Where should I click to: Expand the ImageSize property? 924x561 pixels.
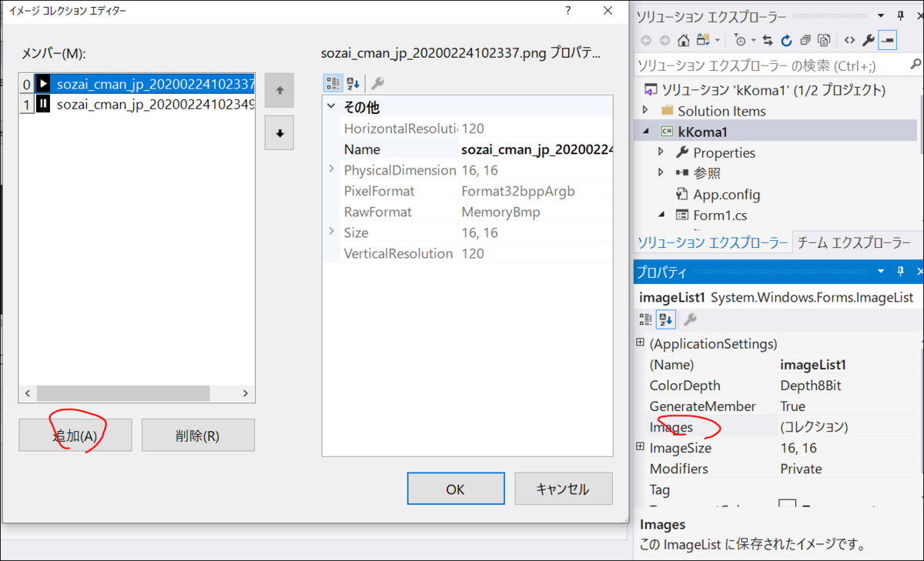point(640,447)
